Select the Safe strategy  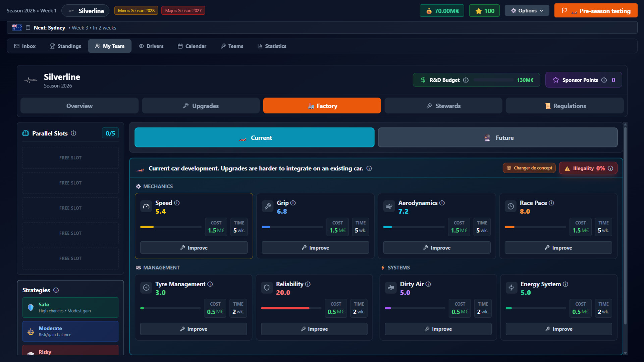[x=70, y=307]
